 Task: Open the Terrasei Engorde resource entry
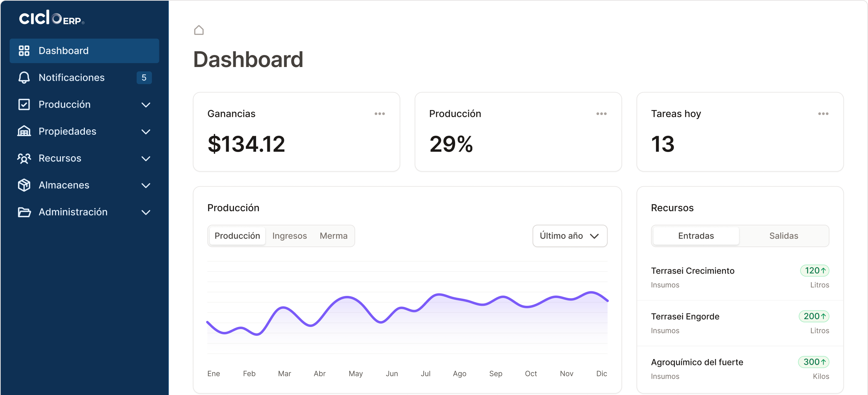(685, 316)
